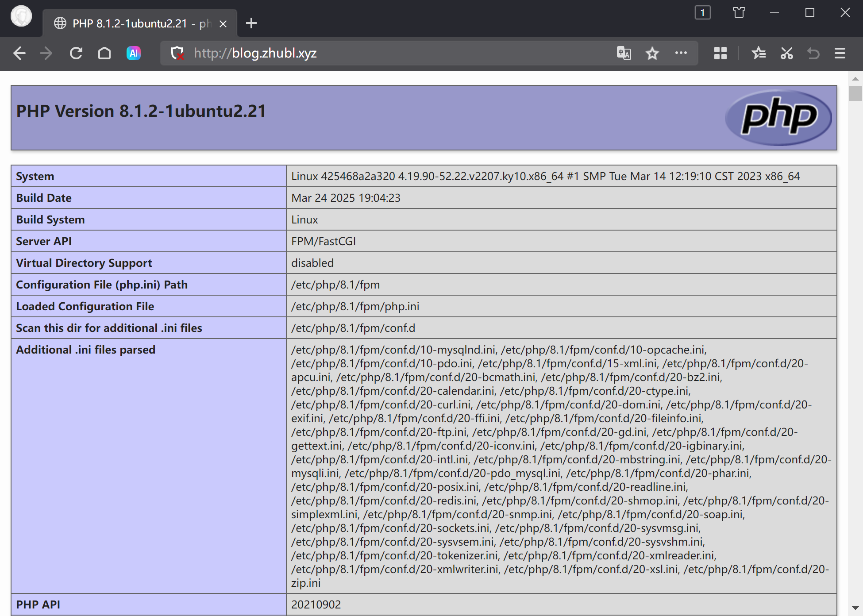Click the PHP API label cell
The width and height of the screenshot is (863, 616).
[x=149, y=604]
